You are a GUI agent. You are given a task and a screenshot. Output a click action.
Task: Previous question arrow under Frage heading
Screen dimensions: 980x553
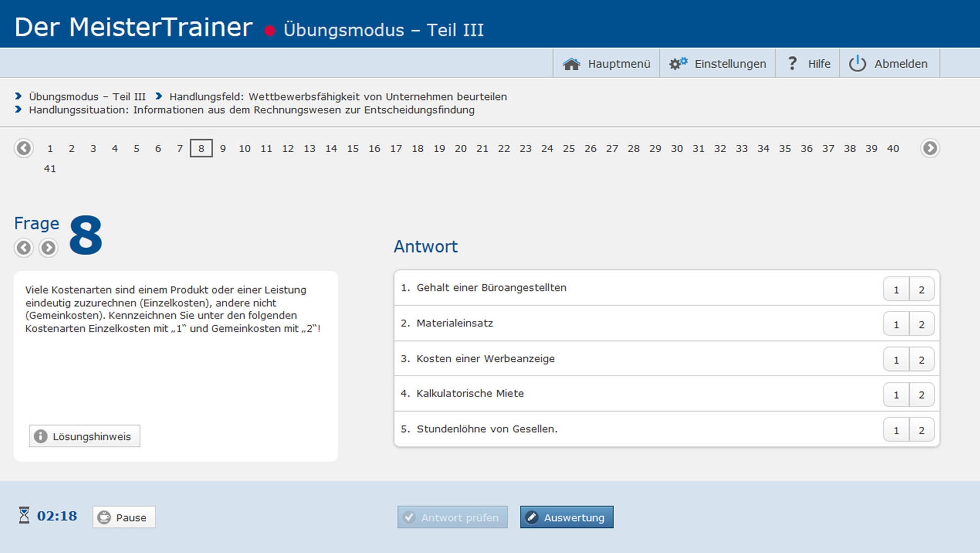[24, 248]
